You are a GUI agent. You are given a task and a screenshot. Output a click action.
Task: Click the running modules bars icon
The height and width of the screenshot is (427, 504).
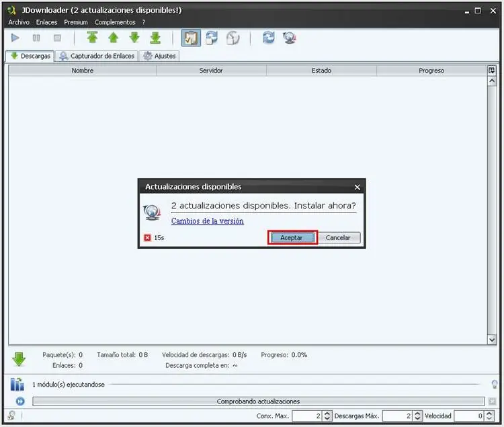click(x=17, y=384)
